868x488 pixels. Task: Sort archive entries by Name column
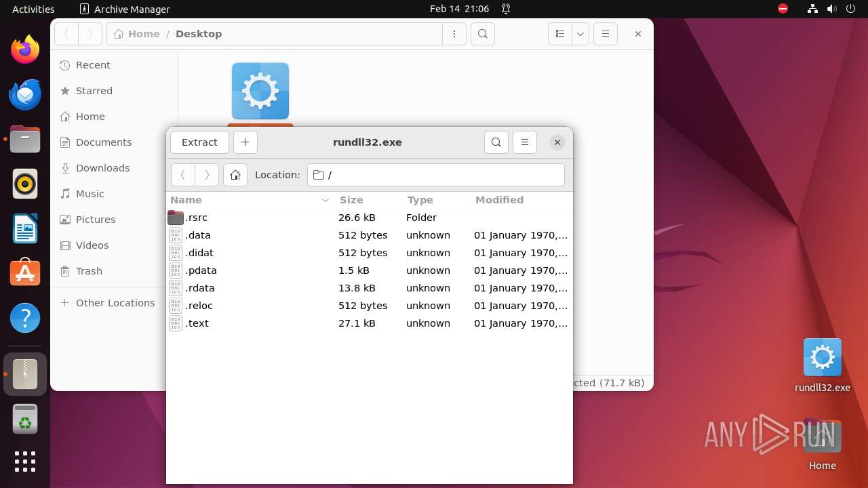tap(250, 200)
